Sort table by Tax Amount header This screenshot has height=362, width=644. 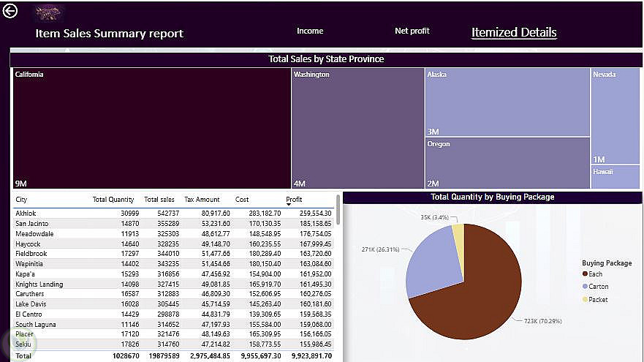pos(202,200)
